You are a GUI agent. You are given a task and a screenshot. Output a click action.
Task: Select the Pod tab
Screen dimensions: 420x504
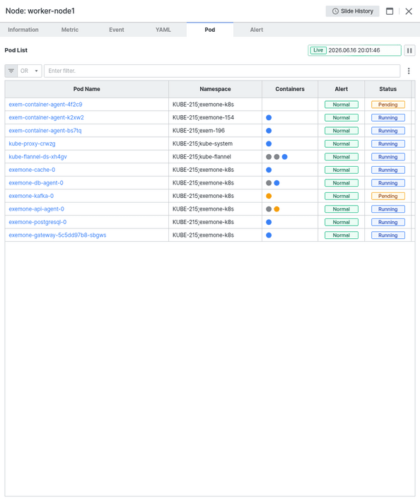point(210,30)
